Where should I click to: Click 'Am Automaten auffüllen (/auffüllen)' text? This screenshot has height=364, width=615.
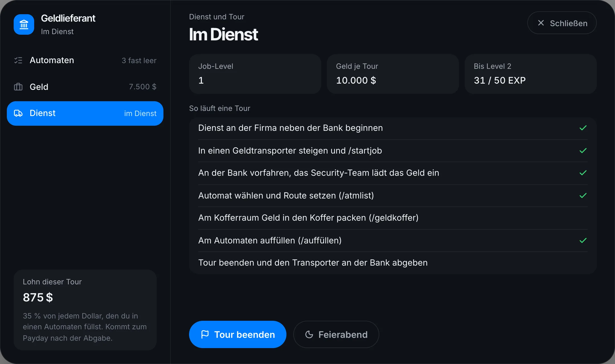click(270, 241)
